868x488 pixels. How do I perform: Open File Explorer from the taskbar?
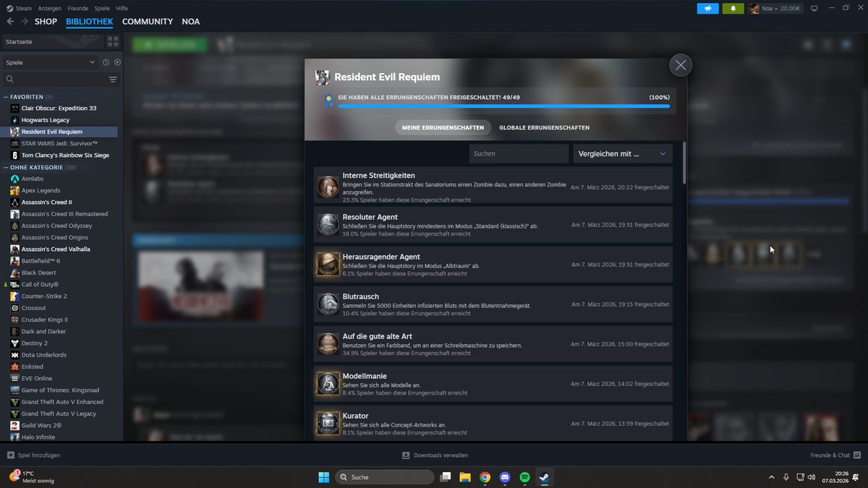[x=465, y=477]
